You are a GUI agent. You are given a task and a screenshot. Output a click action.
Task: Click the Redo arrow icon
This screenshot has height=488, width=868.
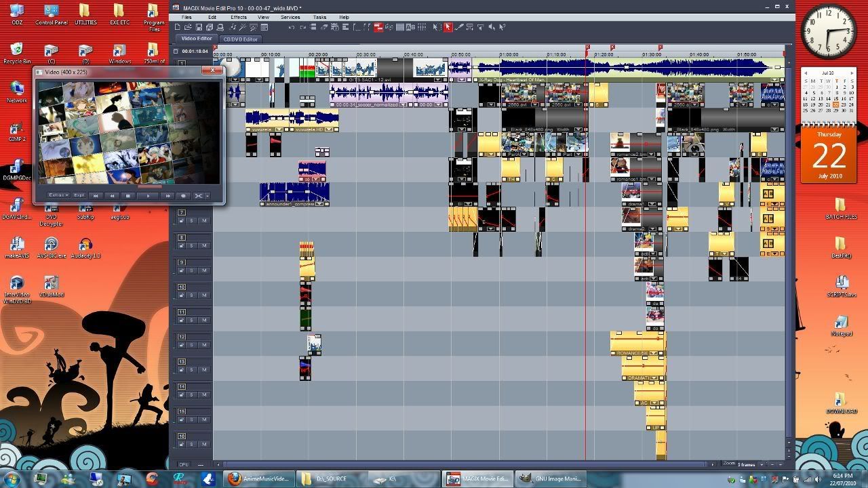[302, 27]
